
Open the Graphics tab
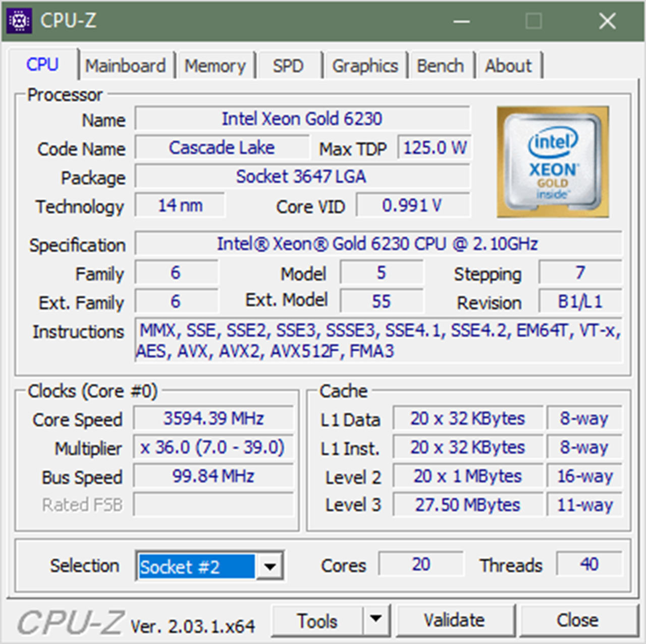(x=365, y=66)
